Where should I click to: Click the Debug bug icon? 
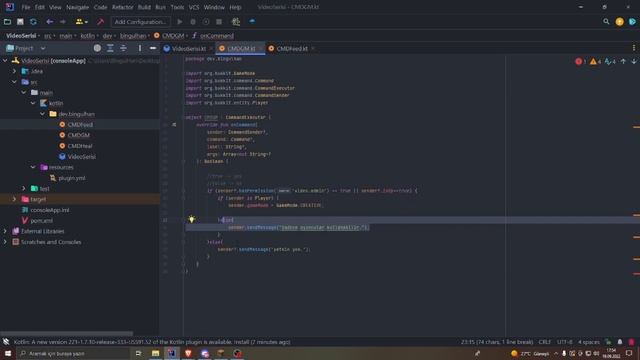[193, 22]
